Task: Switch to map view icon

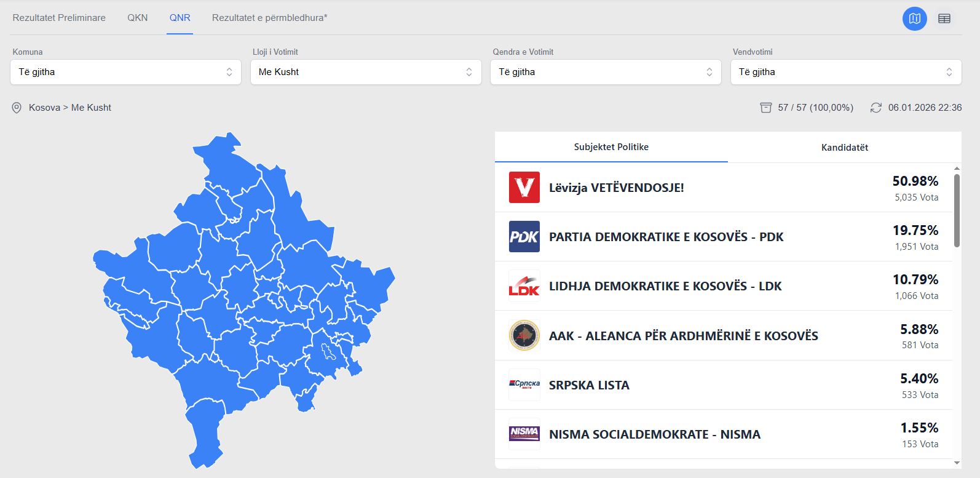Action: coord(914,18)
